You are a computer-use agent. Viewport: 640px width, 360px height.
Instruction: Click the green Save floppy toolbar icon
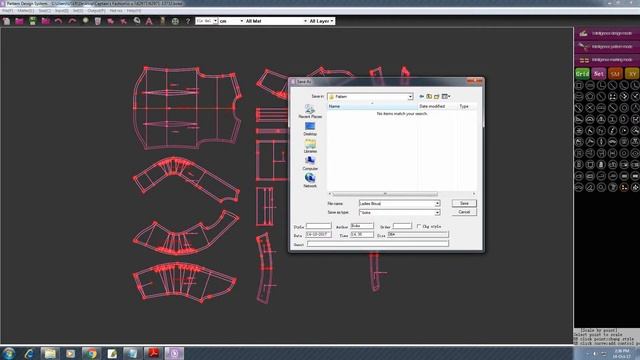click(33, 21)
